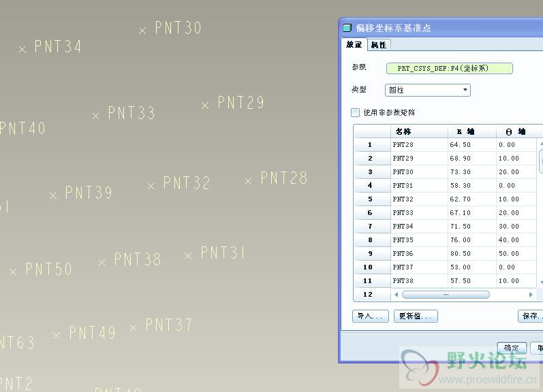
Task: Click the theta value 50.00 cell
Action: 516,254
